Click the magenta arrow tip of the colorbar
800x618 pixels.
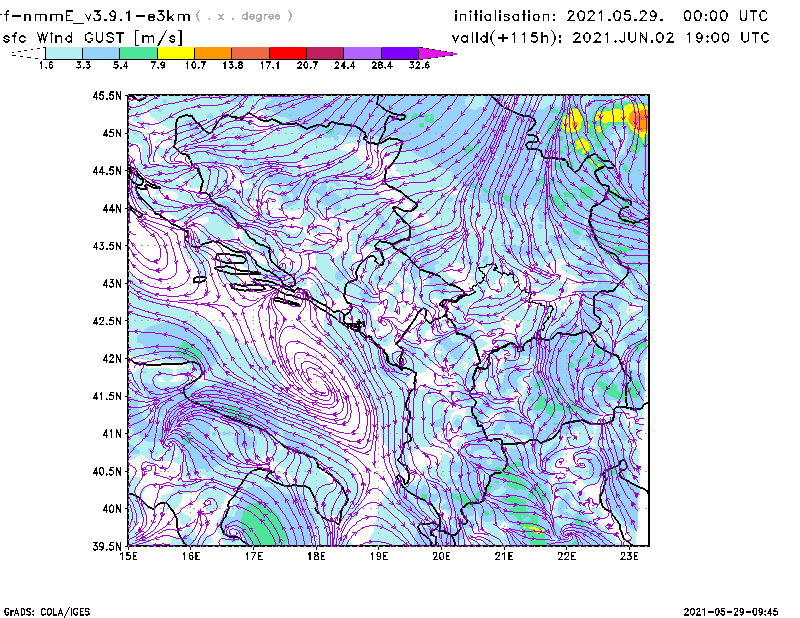click(438, 53)
